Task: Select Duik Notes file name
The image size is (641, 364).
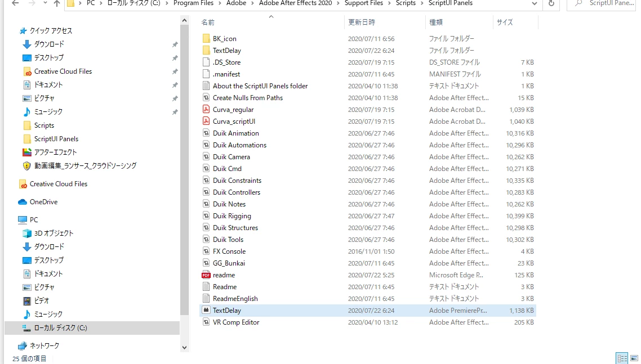Action: coord(229,204)
